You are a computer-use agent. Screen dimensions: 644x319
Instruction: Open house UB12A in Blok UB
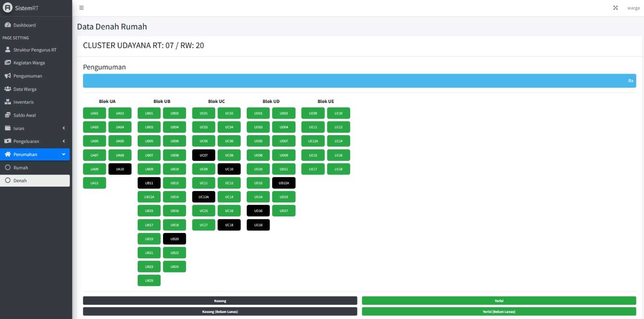pos(149,197)
